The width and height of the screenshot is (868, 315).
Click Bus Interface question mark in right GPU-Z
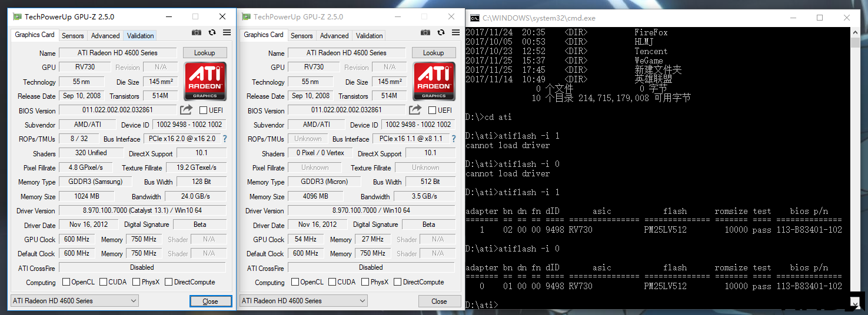click(x=453, y=139)
